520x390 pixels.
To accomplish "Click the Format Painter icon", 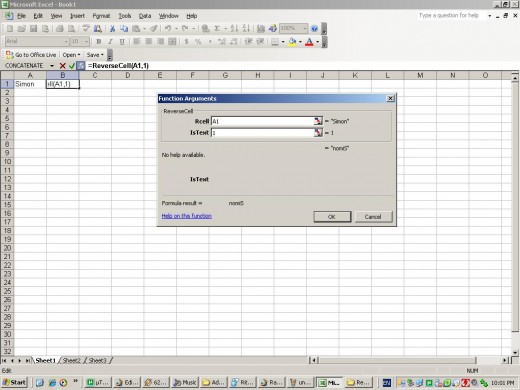I will click(x=153, y=29).
